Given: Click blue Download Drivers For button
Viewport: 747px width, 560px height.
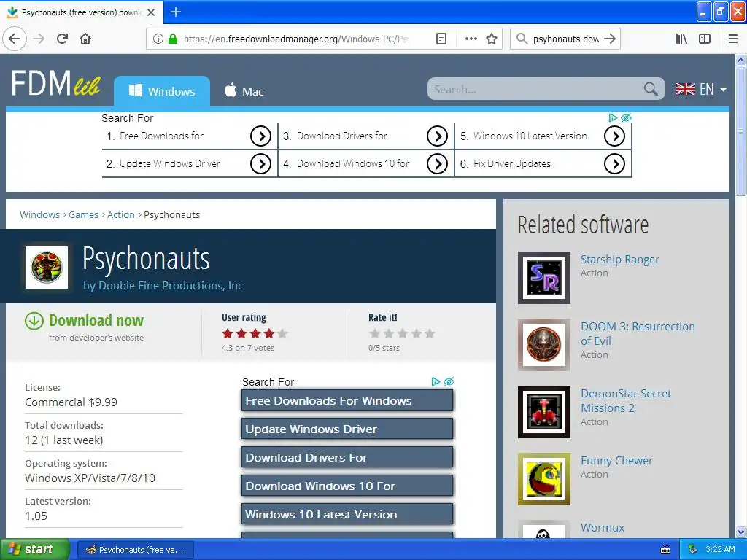Looking at the screenshot, I should pyautogui.click(x=347, y=458).
